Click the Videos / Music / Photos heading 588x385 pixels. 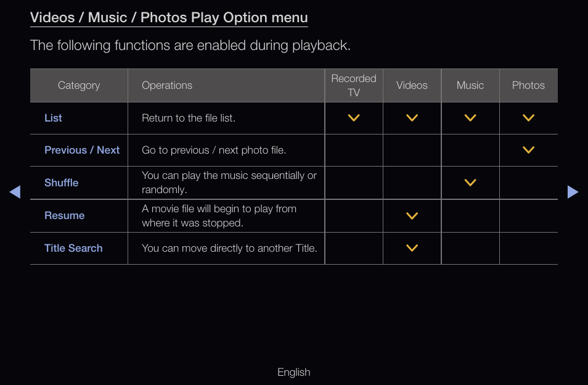click(x=169, y=18)
